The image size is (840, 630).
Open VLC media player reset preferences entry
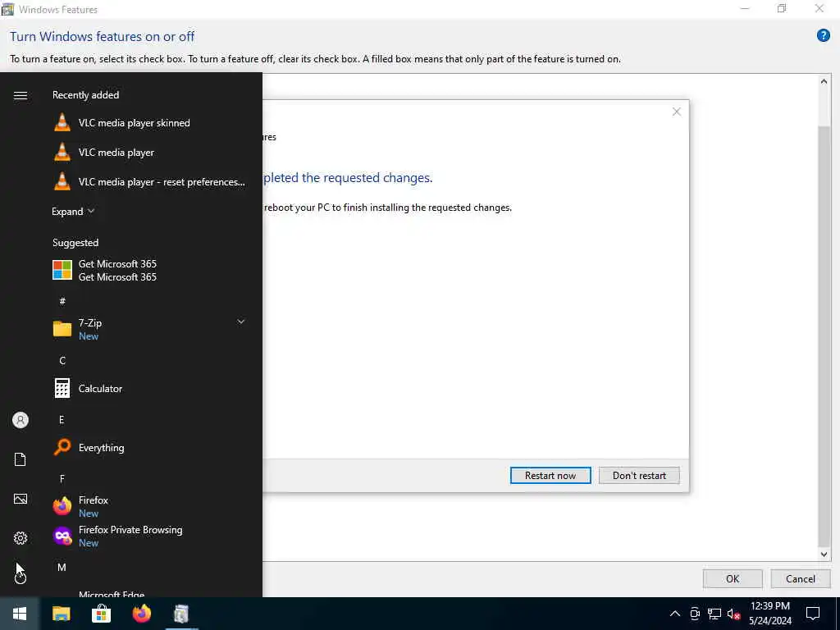tap(150, 181)
